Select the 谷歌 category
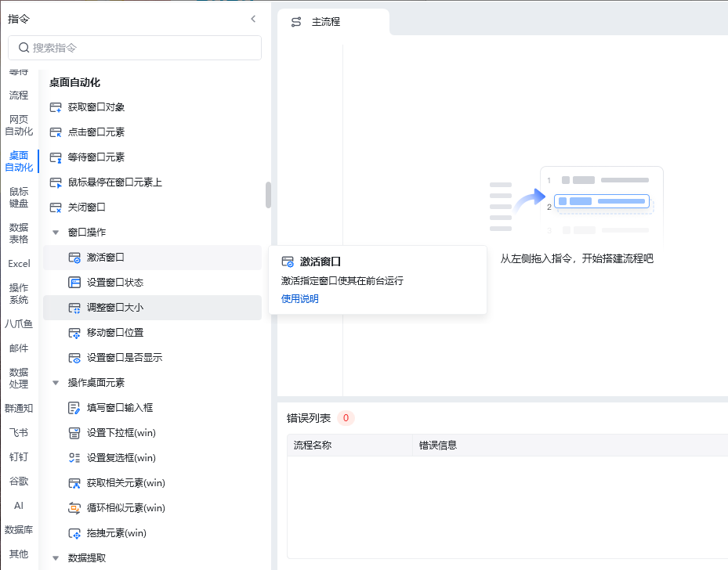 tap(19, 482)
